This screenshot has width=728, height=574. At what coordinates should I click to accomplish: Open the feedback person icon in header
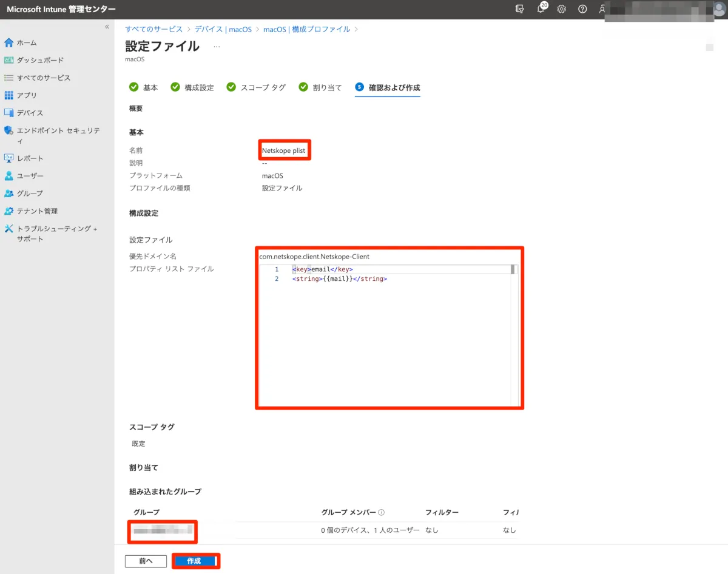tap(602, 9)
